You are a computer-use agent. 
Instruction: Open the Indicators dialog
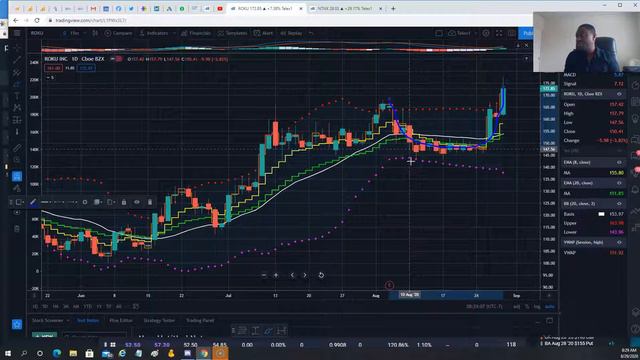[x=153, y=33]
